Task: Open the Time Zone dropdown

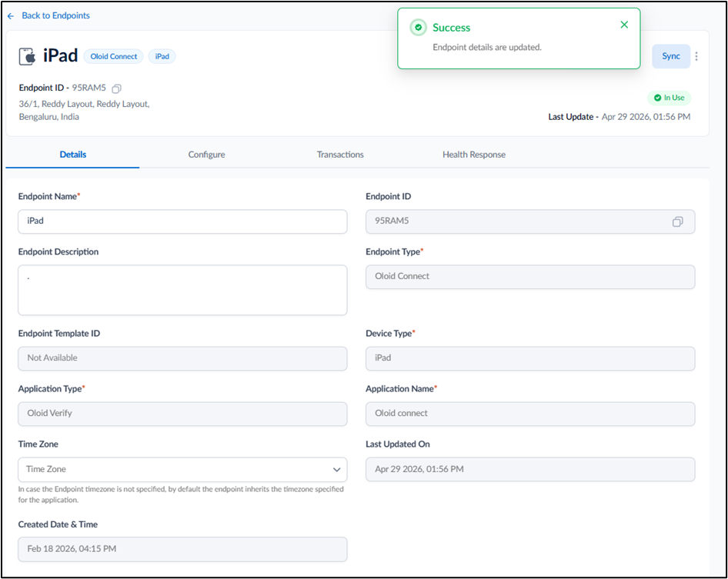Action: tap(182, 469)
